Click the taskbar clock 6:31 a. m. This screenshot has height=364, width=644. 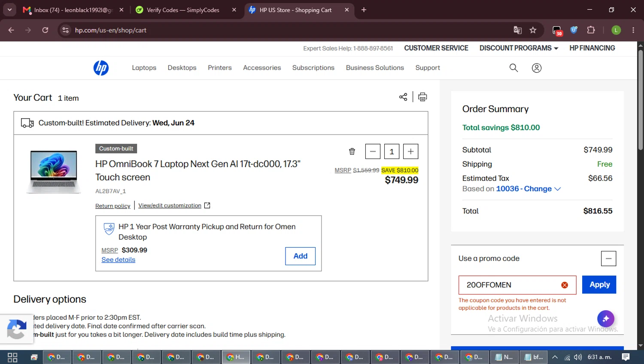pyautogui.click(x=600, y=357)
